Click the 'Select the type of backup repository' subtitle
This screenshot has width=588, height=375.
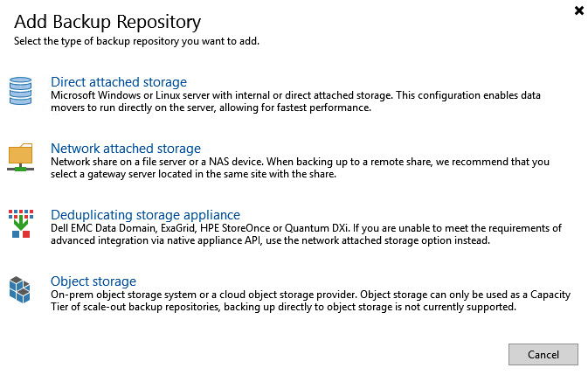pos(136,41)
